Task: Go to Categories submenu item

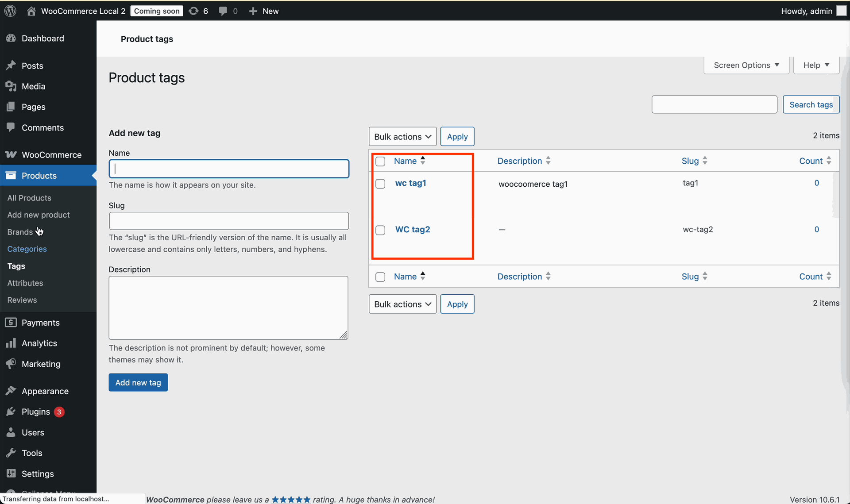Action: (x=27, y=249)
